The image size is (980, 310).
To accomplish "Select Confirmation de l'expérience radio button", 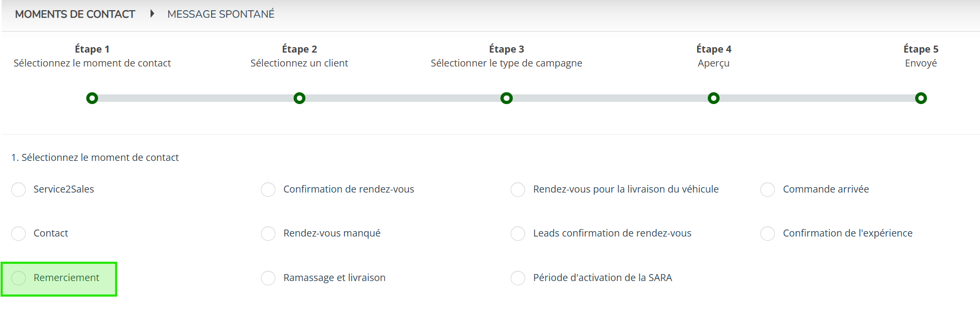I will pos(768,234).
